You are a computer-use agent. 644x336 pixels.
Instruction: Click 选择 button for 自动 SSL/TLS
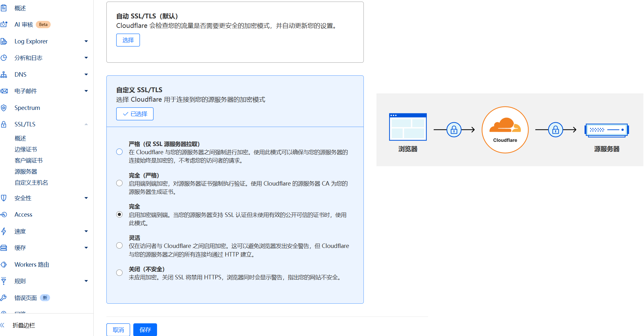click(x=128, y=40)
